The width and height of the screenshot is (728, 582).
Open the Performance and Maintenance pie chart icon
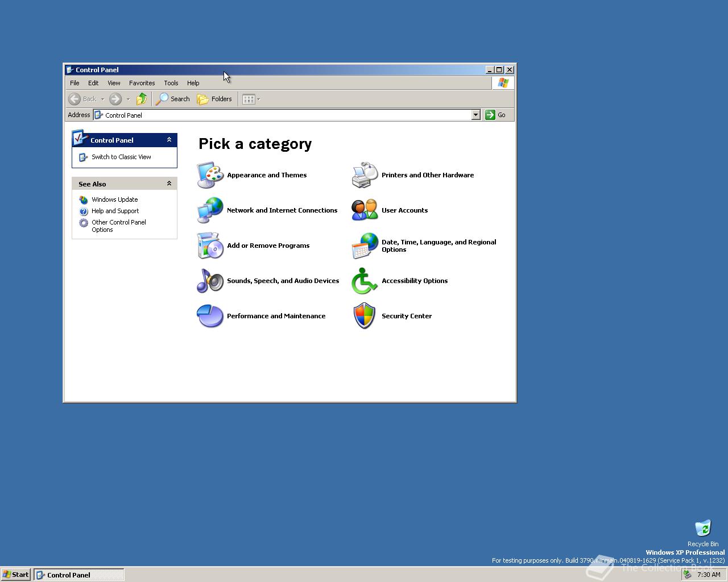(x=210, y=316)
